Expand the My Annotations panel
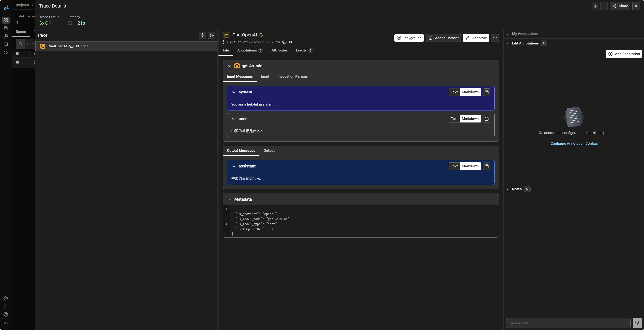This screenshot has width=644, height=330. click(x=507, y=34)
